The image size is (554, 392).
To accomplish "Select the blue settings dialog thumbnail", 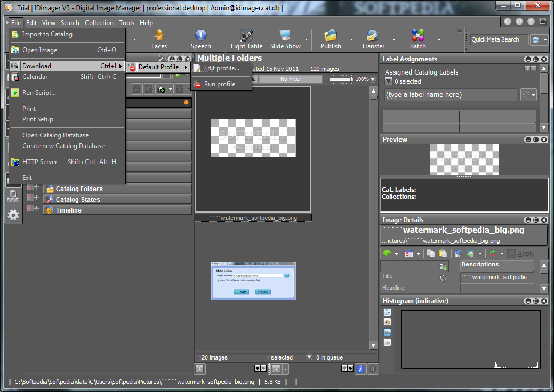I will [253, 281].
